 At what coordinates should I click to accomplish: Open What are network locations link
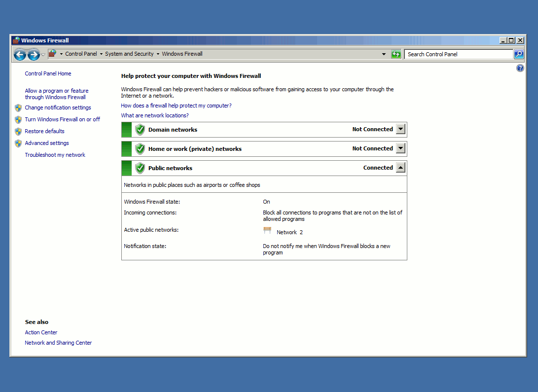[155, 115]
